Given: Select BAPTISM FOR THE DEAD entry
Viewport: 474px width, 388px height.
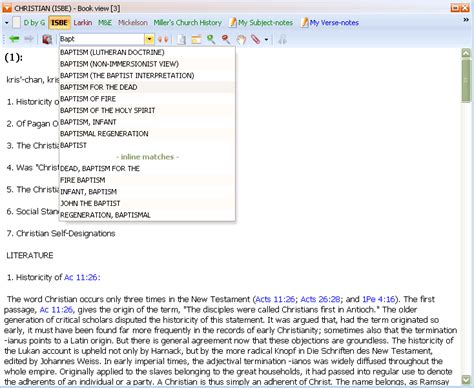Looking at the screenshot, I should coord(147,87).
